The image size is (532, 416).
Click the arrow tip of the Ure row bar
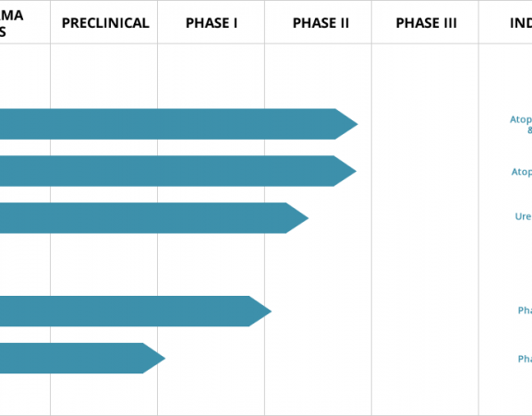coord(297,218)
